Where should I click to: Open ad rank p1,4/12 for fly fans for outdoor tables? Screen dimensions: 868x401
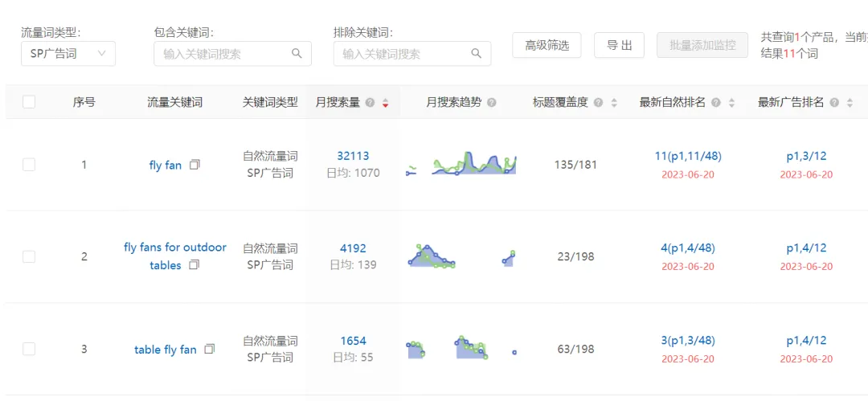pyautogui.click(x=807, y=248)
